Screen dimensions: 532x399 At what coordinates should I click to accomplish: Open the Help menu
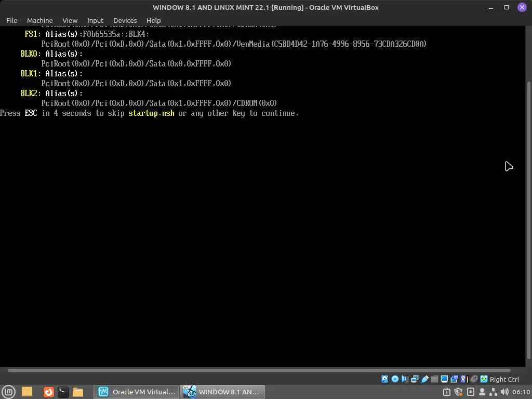153,20
